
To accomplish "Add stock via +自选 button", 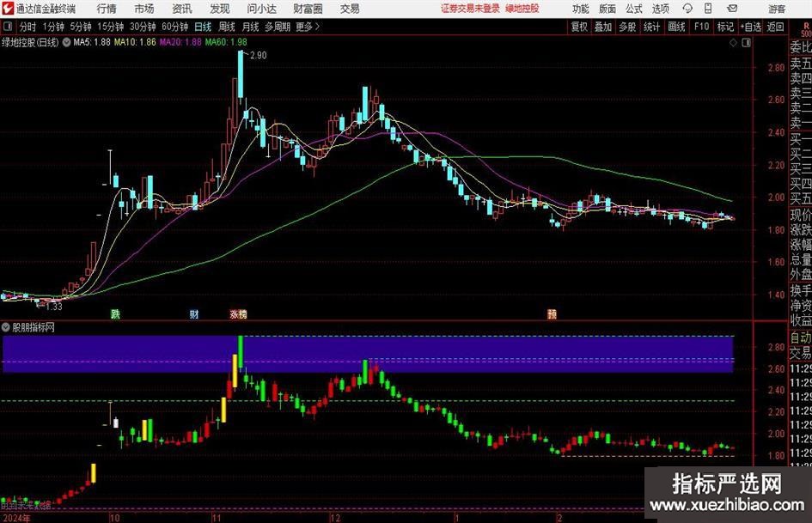I will coord(751,27).
